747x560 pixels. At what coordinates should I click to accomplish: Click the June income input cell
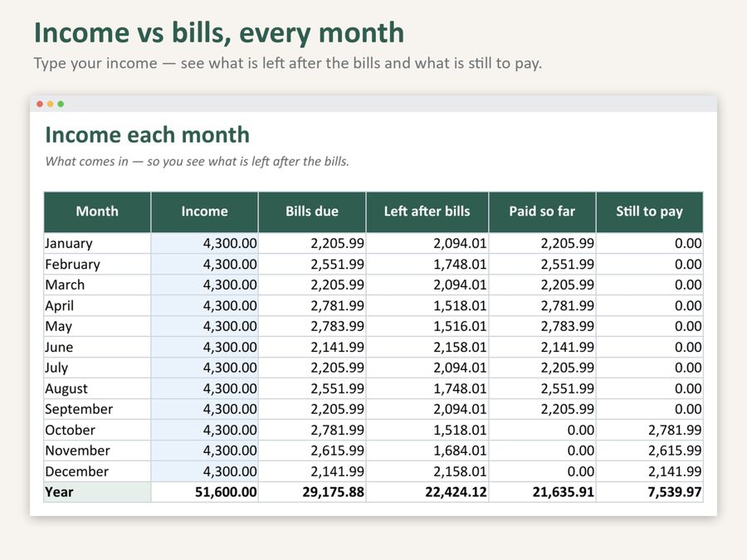click(x=204, y=347)
